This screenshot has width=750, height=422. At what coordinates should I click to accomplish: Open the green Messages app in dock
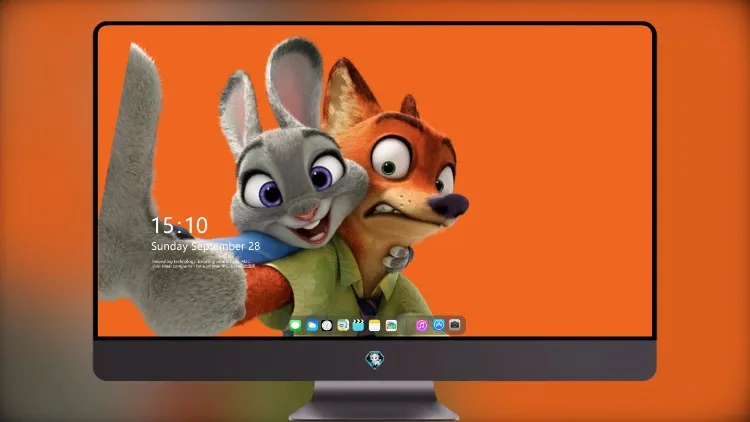(x=295, y=325)
